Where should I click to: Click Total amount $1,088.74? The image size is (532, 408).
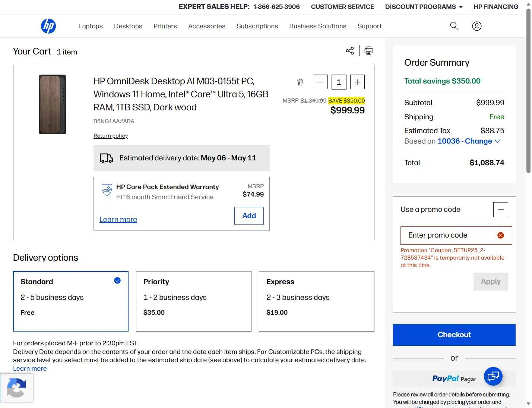point(487,163)
